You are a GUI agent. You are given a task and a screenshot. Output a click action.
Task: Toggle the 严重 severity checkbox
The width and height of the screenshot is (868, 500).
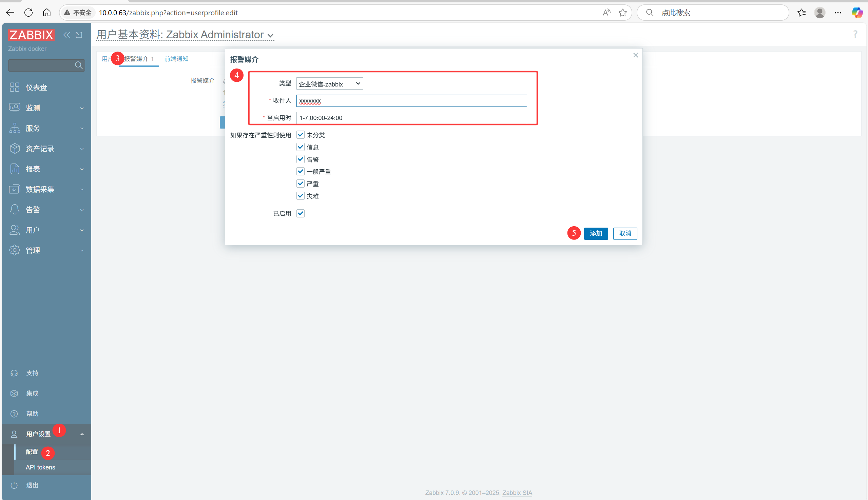[x=301, y=184]
